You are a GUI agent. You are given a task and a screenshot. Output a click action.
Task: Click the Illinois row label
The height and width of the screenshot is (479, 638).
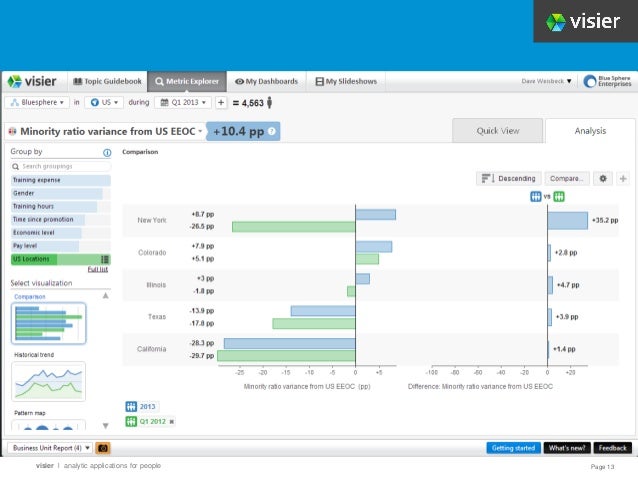pyautogui.click(x=156, y=285)
